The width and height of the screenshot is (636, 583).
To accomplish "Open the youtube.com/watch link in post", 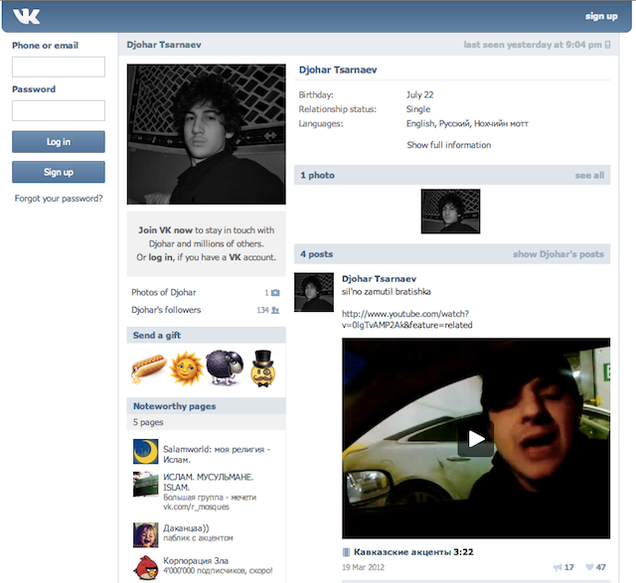I will (407, 319).
